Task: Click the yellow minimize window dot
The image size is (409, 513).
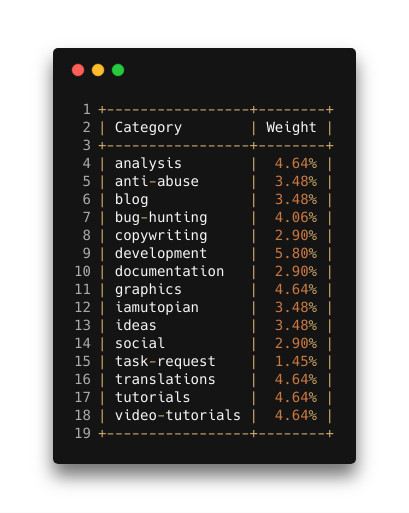Action: pyautogui.click(x=98, y=70)
